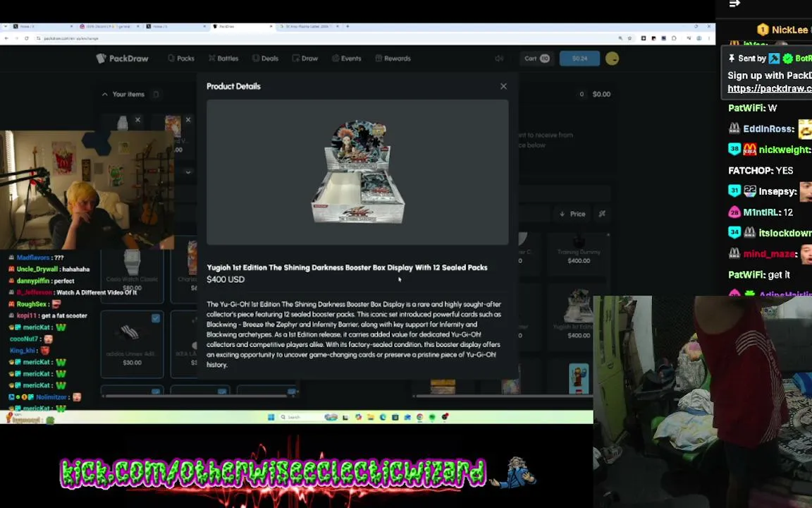Open Microsoft Edge from taskbar
The image size is (812, 508).
pyautogui.click(x=383, y=417)
